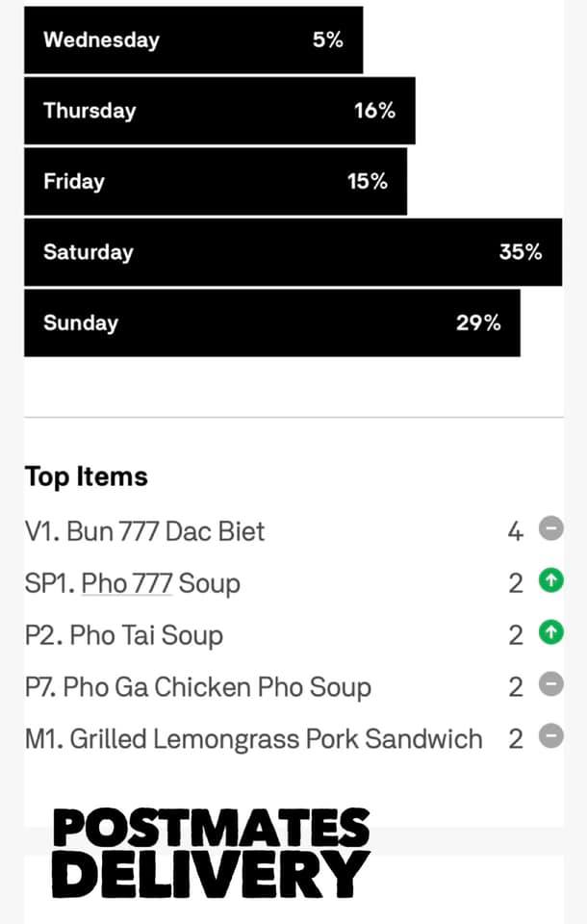This screenshot has width=587, height=924.
Task: Select the Saturday 35% bar
Action: point(293,252)
